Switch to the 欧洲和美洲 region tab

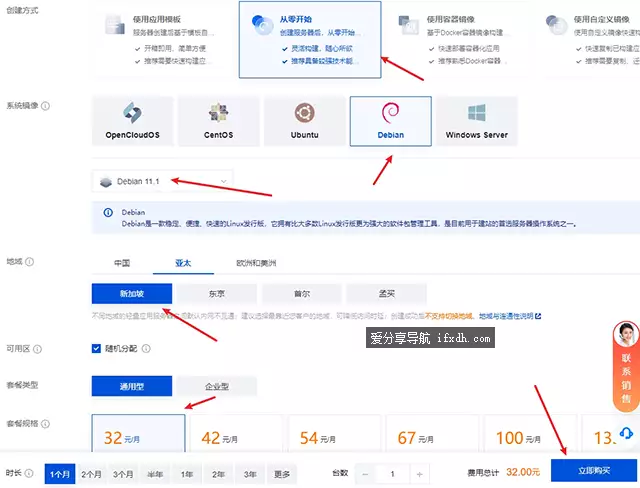click(256, 264)
